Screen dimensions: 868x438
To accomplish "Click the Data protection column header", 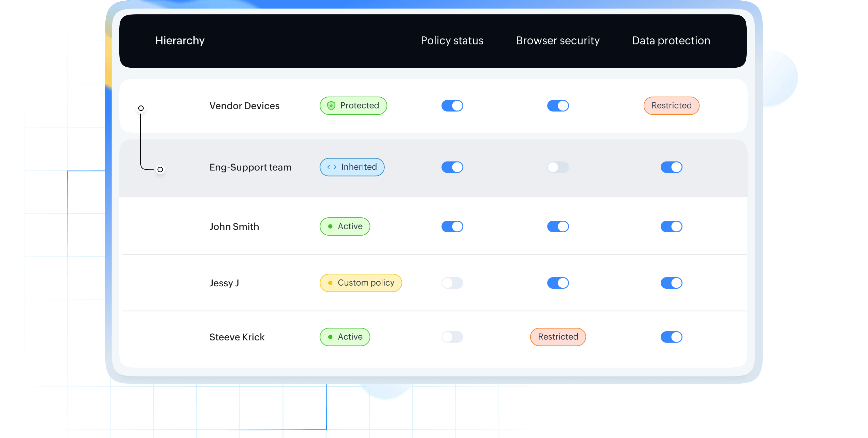I will 671,40.
